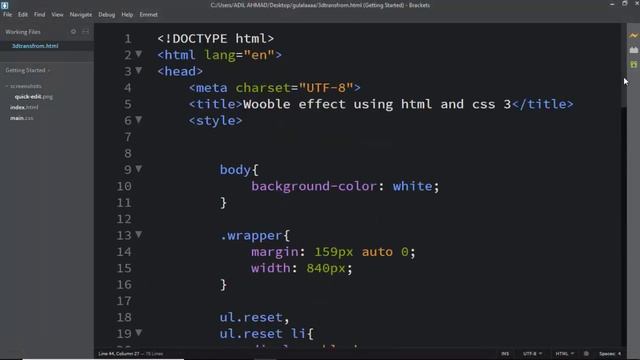This screenshot has width=640, height=360.
Task: Click the title text 'Wooble effect' on line 5
Action: click(294, 104)
